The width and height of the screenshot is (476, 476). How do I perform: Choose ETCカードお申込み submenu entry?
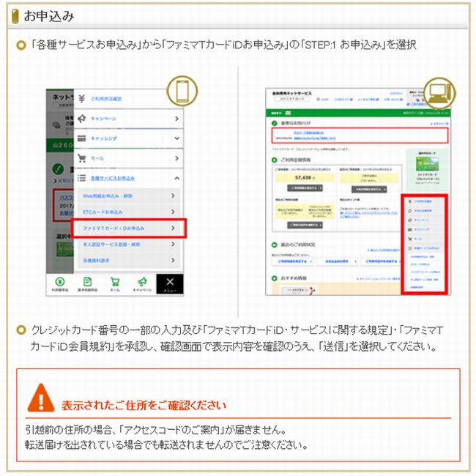point(103,212)
